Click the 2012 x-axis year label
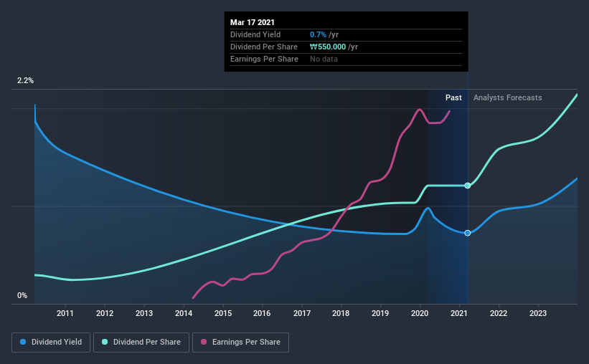Viewport: 589px width, 364px height. (105, 313)
